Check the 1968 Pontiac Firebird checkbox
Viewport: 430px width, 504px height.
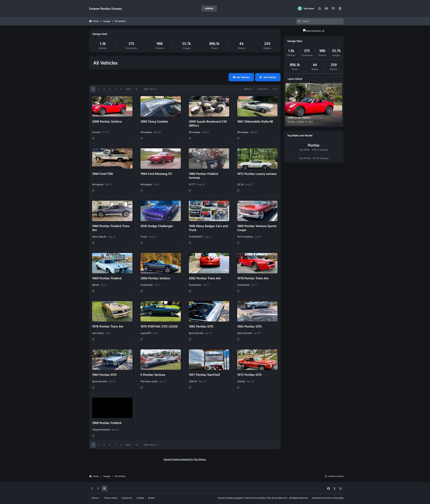click(93, 436)
